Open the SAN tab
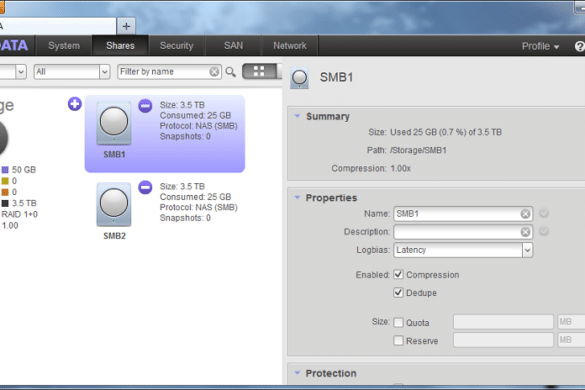Image resolution: width=585 pixels, height=390 pixels. click(x=233, y=46)
